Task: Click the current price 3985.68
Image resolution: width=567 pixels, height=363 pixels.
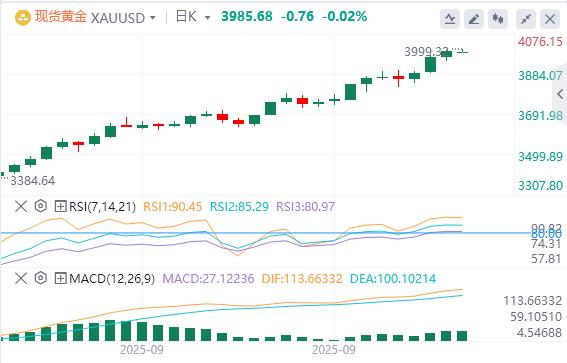Action: pyautogui.click(x=247, y=17)
